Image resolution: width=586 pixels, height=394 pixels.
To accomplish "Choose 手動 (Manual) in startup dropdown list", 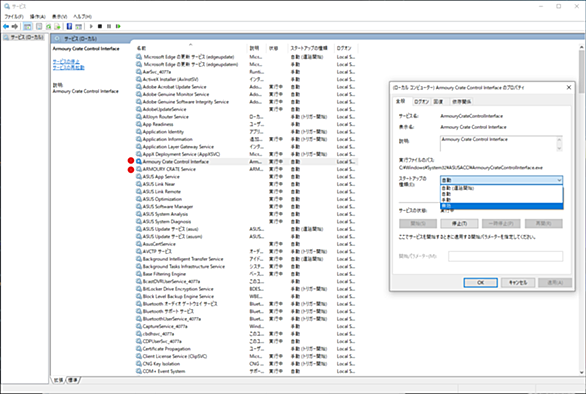I will click(502, 200).
